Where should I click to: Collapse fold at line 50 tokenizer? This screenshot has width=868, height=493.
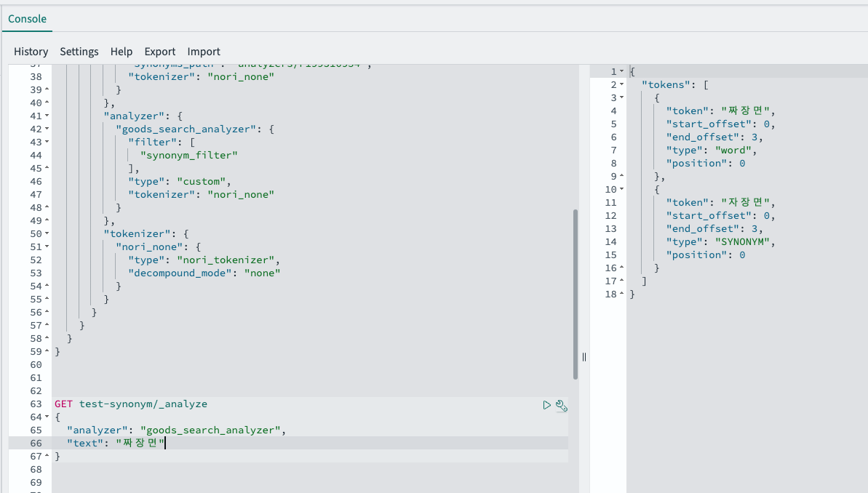pyautogui.click(x=47, y=233)
